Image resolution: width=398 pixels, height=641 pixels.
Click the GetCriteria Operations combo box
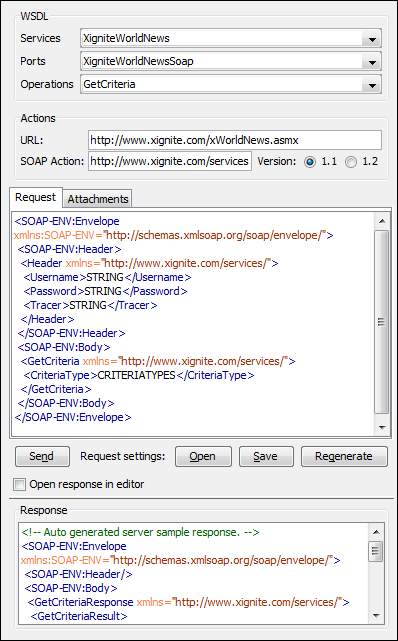click(x=231, y=85)
